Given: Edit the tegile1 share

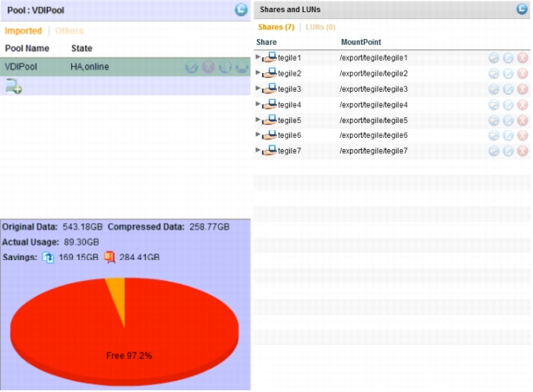Looking at the screenshot, I should click(508, 58).
